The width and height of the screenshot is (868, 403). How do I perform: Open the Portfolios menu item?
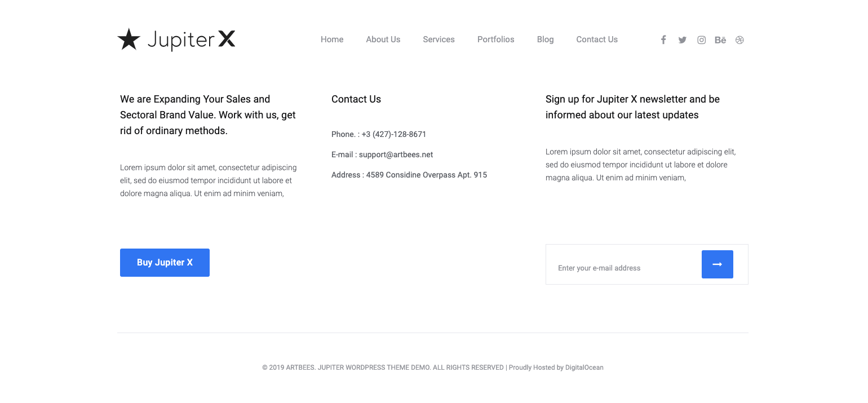(x=496, y=39)
